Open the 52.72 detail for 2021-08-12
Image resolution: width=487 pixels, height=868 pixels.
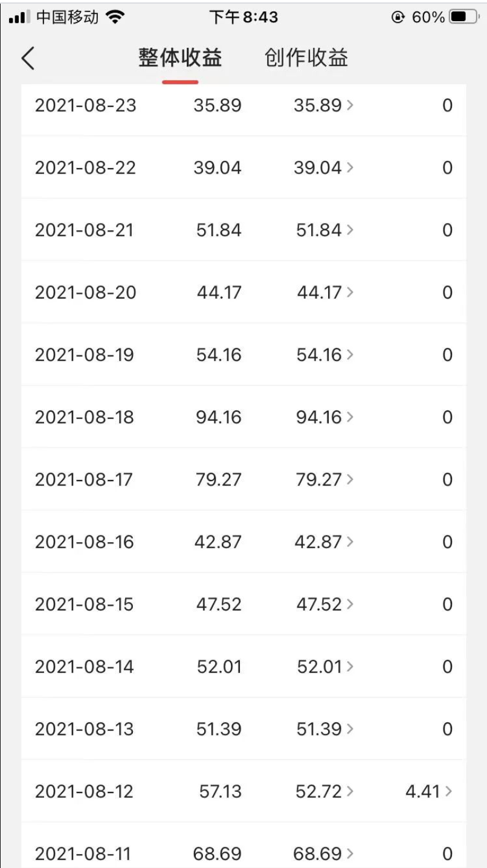point(324,792)
